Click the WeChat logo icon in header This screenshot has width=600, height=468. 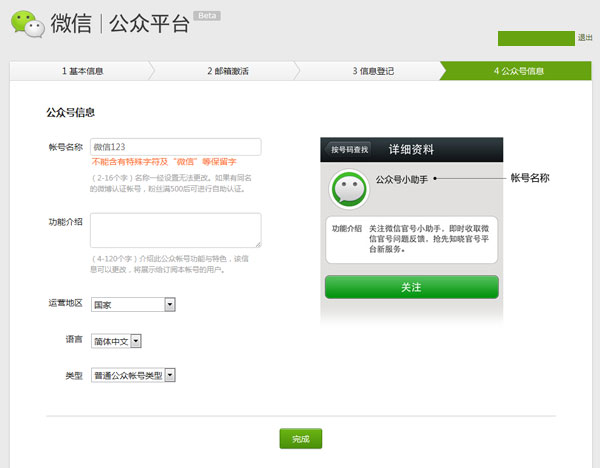pyautogui.click(x=28, y=24)
